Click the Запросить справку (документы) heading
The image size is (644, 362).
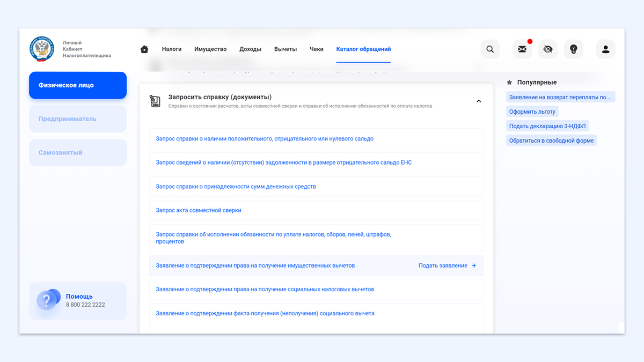[x=220, y=97]
